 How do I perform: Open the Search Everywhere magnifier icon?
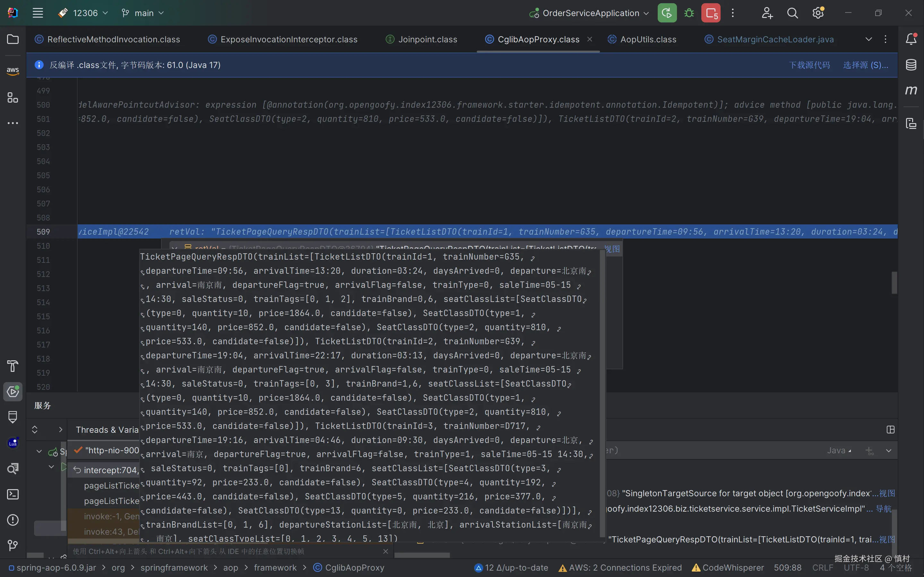[x=792, y=13]
